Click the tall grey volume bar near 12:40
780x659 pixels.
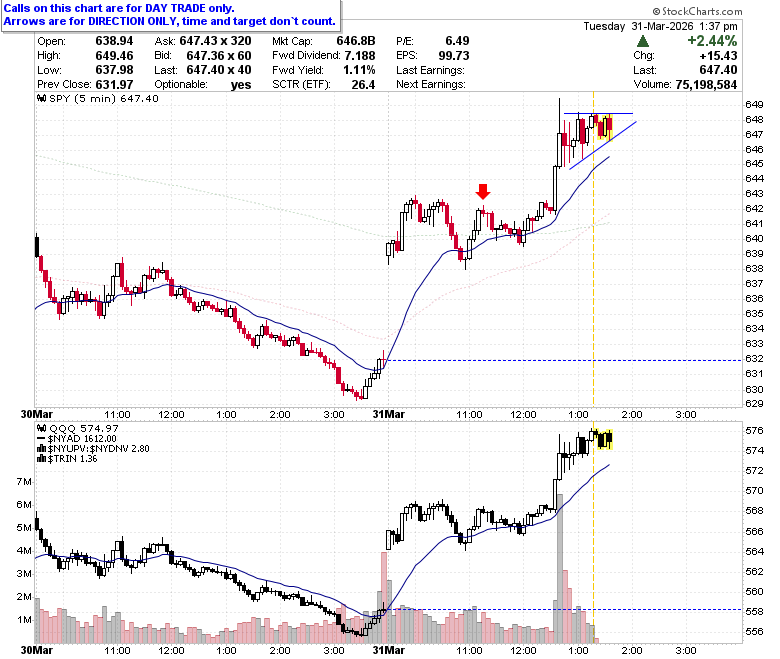pos(560,568)
